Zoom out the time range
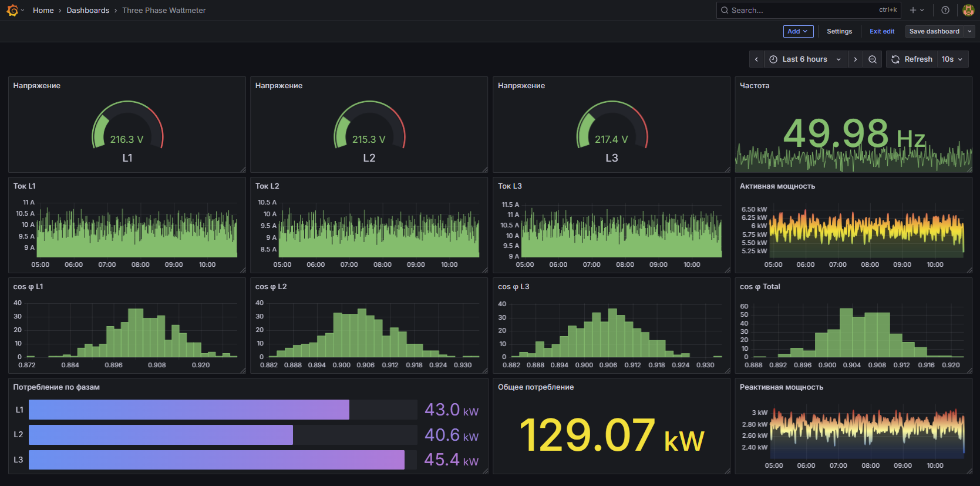Image resolution: width=980 pixels, height=486 pixels. pos(873,59)
